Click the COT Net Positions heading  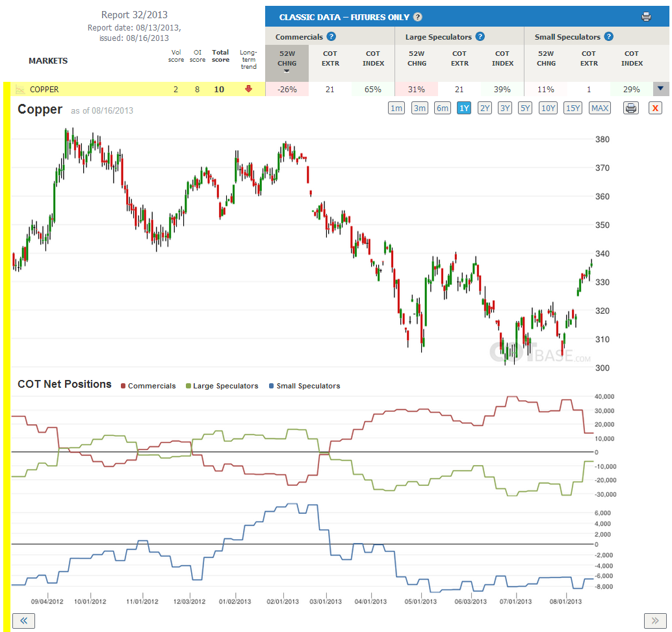pos(64,384)
